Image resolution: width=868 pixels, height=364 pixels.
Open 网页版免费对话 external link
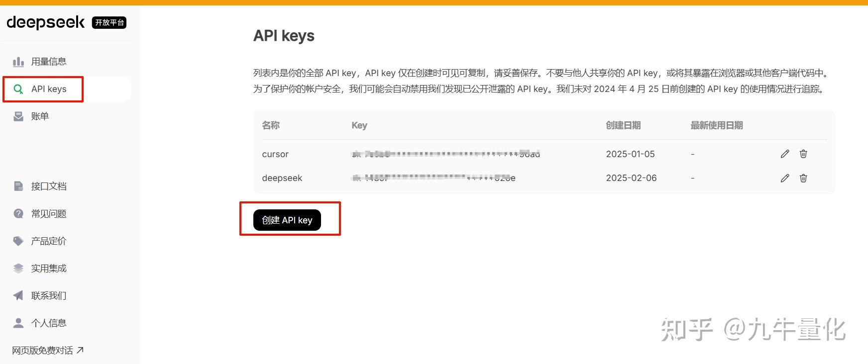pyautogui.click(x=48, y=351)
